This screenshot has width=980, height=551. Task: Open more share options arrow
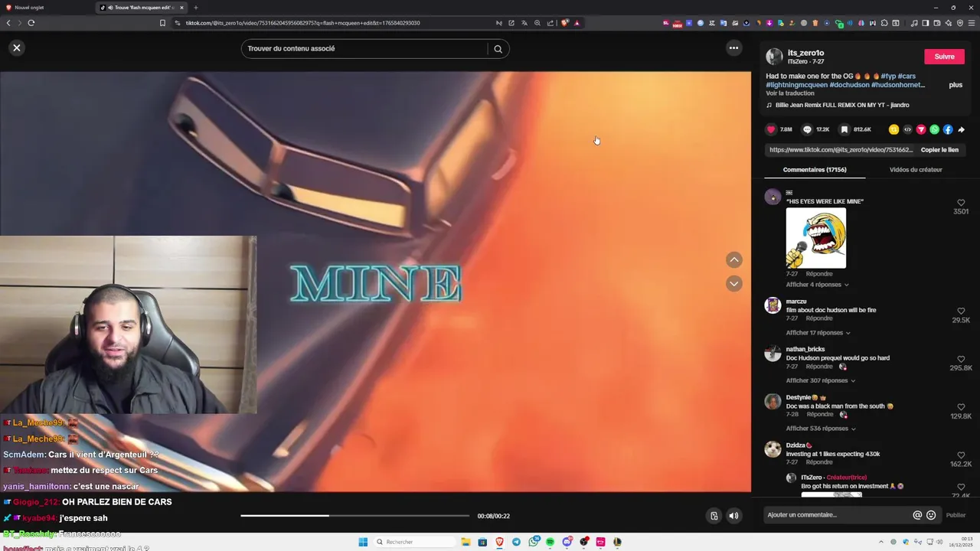coord(962,129)
